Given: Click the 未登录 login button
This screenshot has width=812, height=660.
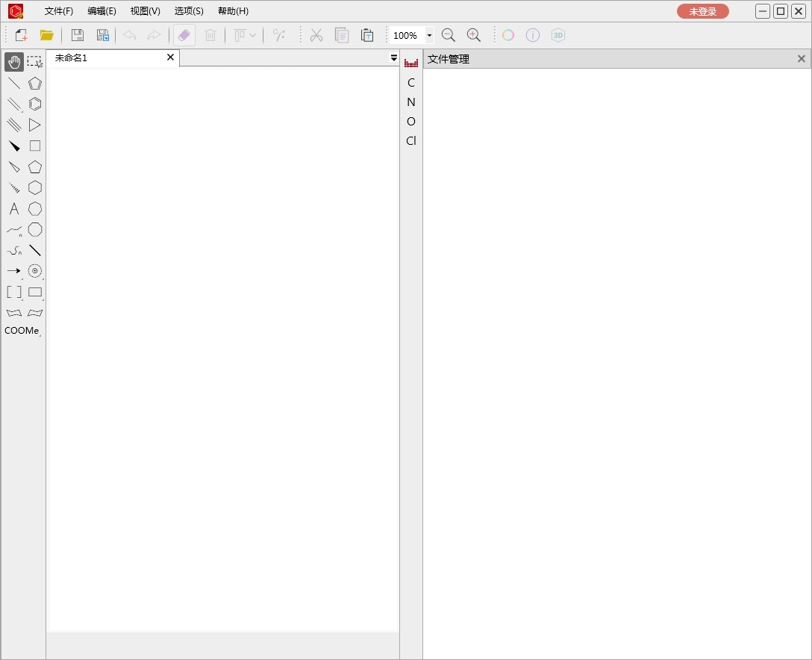Looking at the screenshot, I should [703, 11].
